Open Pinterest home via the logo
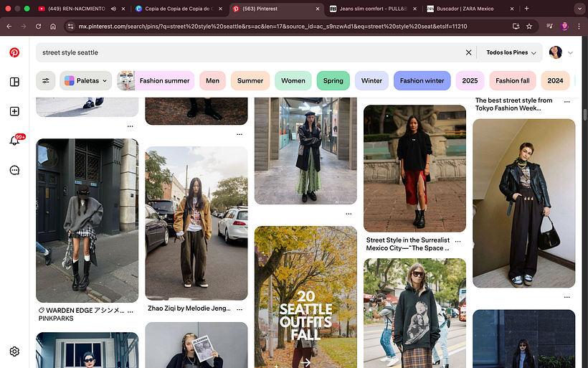588x368 pixels. click(x=14, y=52)
